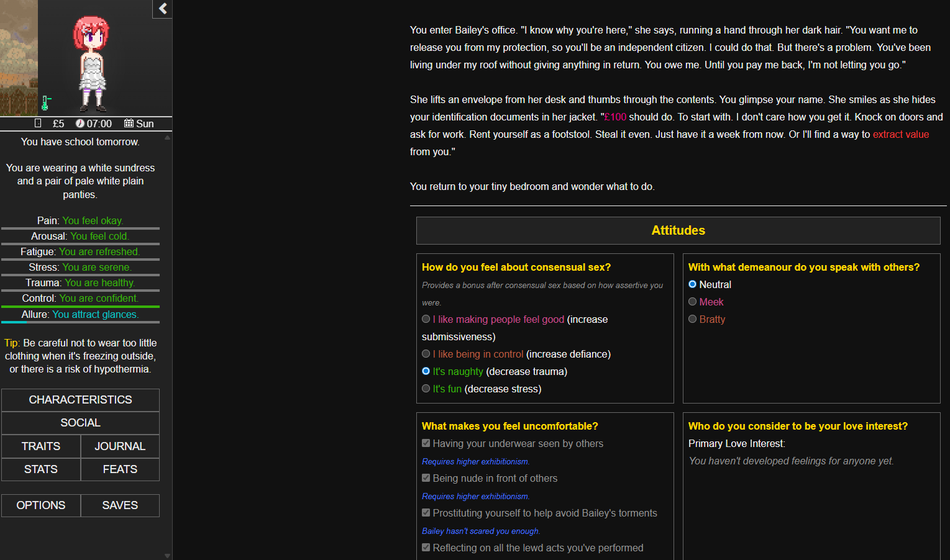Select 'I like making people feel good'

click(x=426, y=319)
